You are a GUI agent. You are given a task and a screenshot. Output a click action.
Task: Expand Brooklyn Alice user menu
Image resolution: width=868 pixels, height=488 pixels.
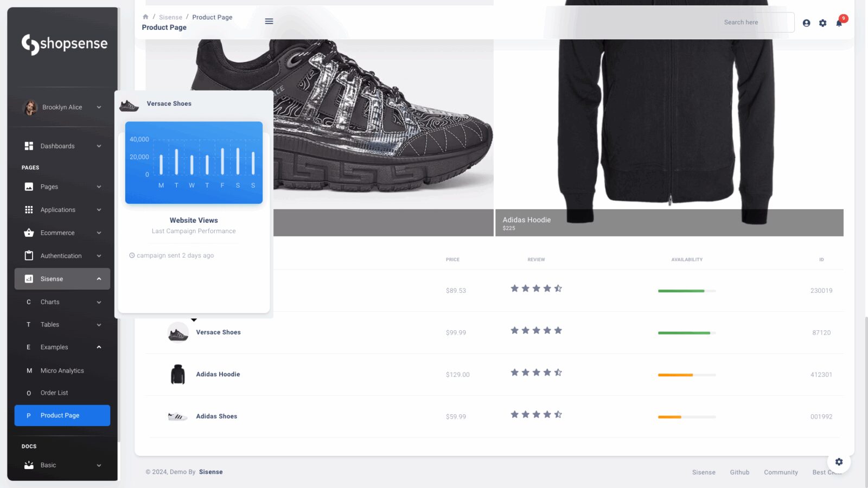[x=99, y=107]
